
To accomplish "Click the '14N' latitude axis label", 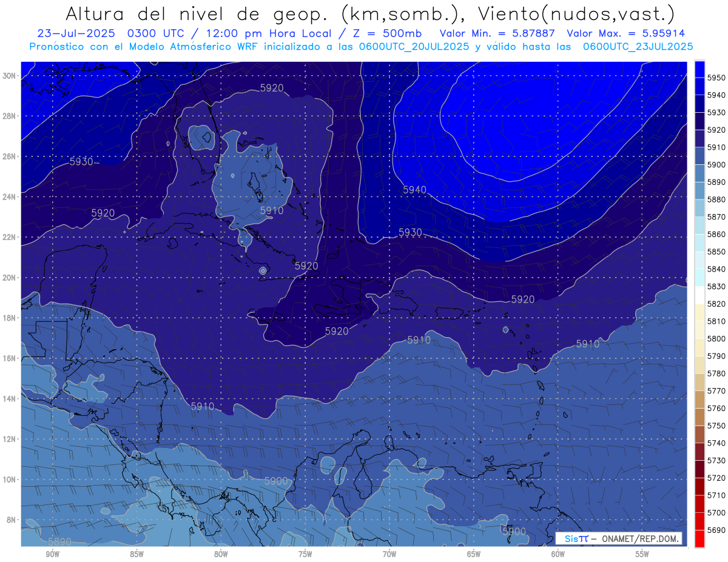I will [x=10, y=399].
